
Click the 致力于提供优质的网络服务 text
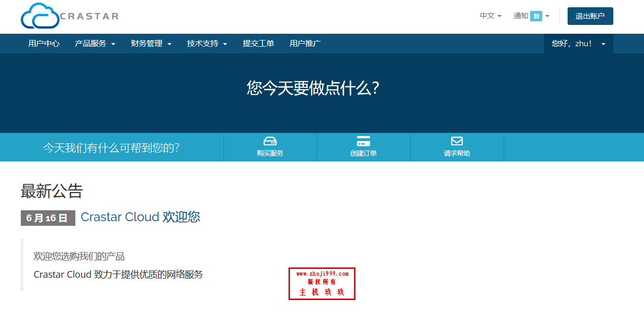coord(149,274)
